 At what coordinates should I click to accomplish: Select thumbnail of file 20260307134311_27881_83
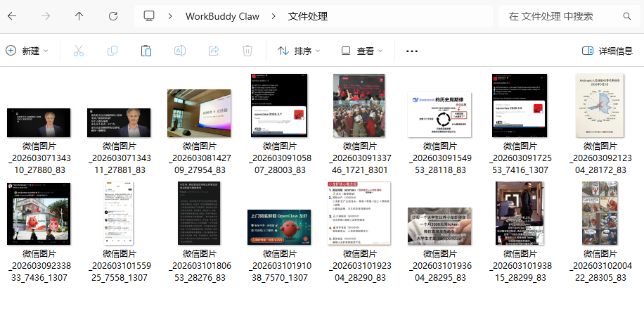pyautogui.click(x=119, y=122)
